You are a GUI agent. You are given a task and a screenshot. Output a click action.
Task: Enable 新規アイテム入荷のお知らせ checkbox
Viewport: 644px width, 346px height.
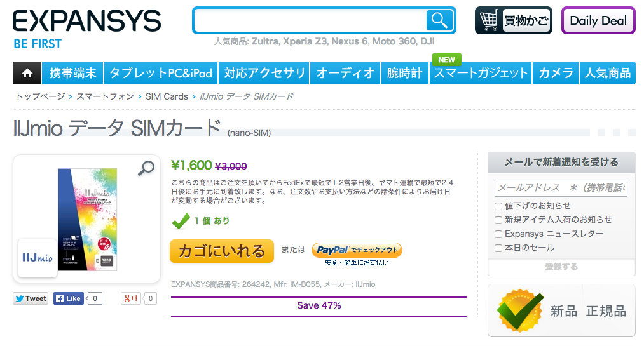click(x=498, y=220)
